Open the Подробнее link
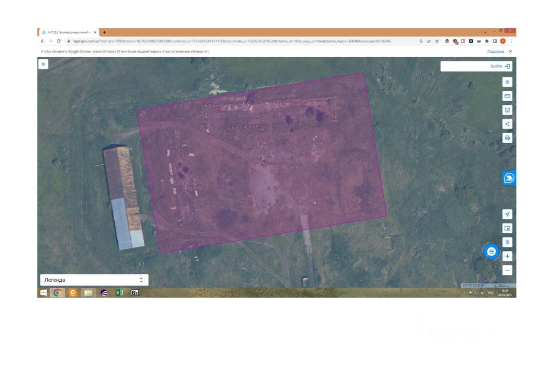This screenshot has height=392, width=554. click(496, 51)
